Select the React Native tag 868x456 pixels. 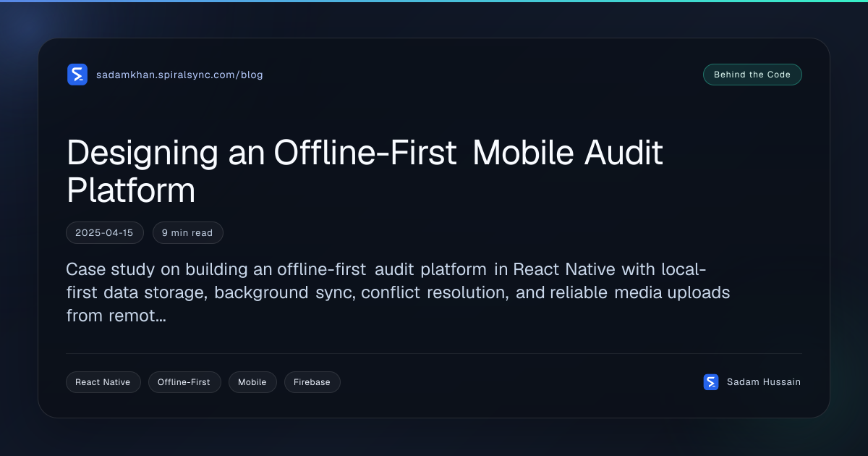(x=103, y=382)
